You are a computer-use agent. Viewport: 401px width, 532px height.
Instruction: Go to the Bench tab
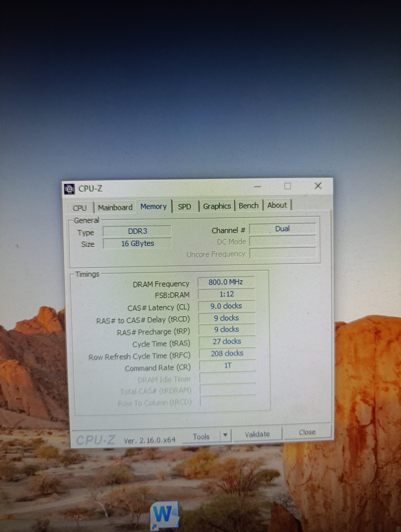(248, 206)
